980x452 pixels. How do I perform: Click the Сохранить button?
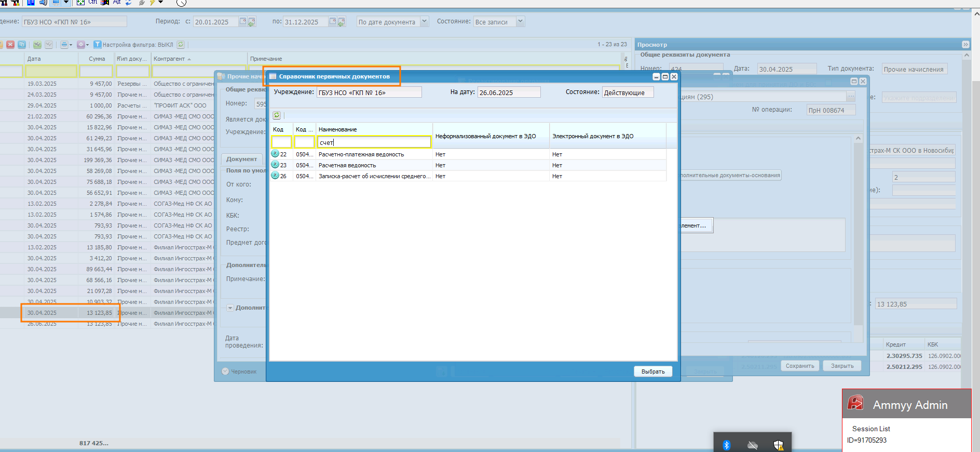[x=800, y=366]
